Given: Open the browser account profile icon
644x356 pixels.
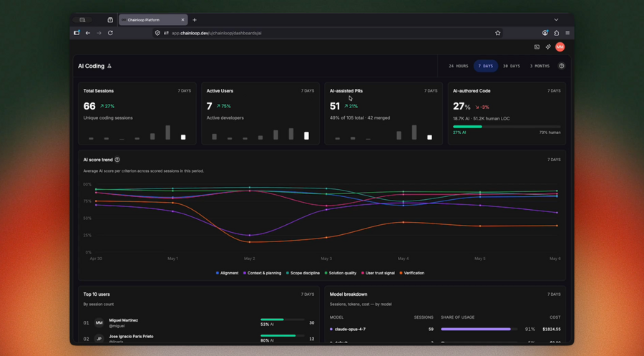Looking at the screenshot, I should click(x=545, y=33).
